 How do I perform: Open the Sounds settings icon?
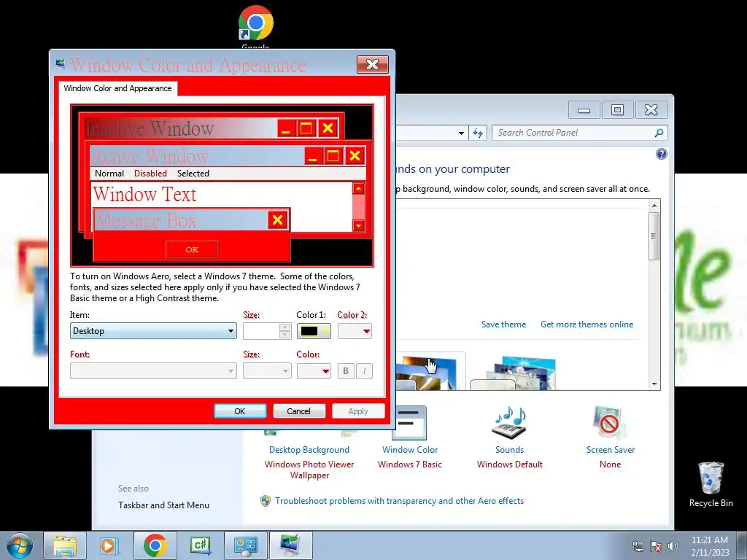(x=509, y=424)
